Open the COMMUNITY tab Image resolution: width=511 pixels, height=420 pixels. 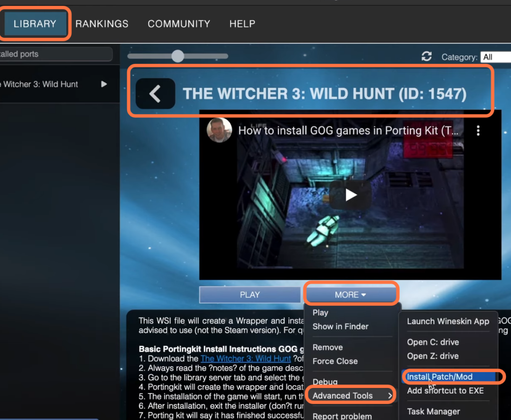pos(179,24)
